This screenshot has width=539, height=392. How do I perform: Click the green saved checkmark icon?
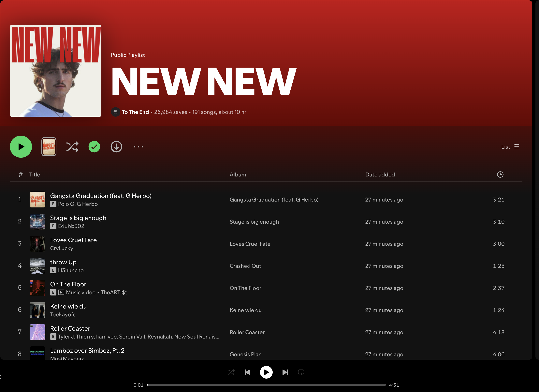pos(94,147)
